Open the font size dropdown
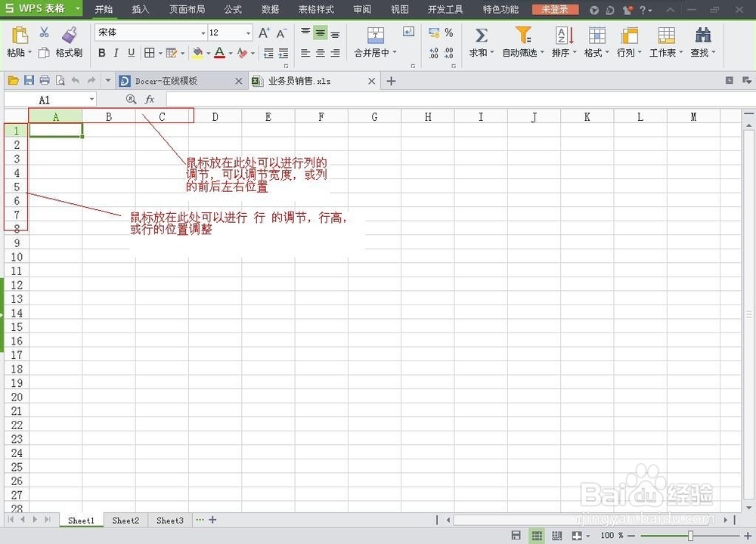The image size is (756, 544). tap(248, 32)
